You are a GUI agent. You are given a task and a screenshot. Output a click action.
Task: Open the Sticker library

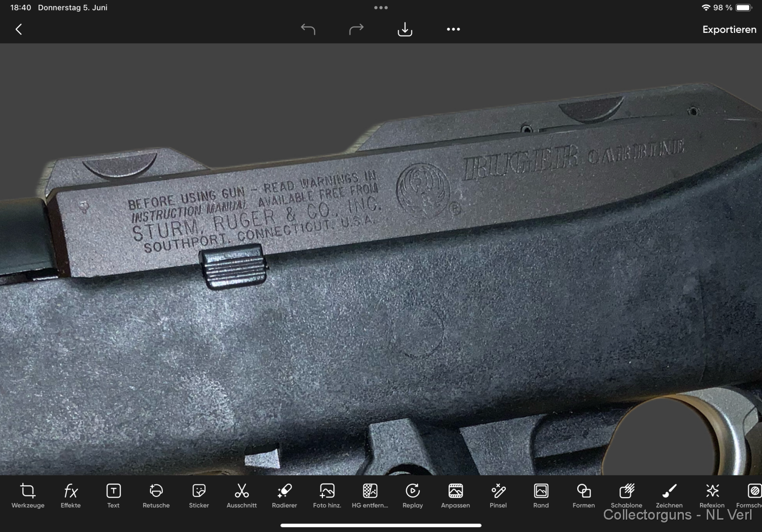199,496
